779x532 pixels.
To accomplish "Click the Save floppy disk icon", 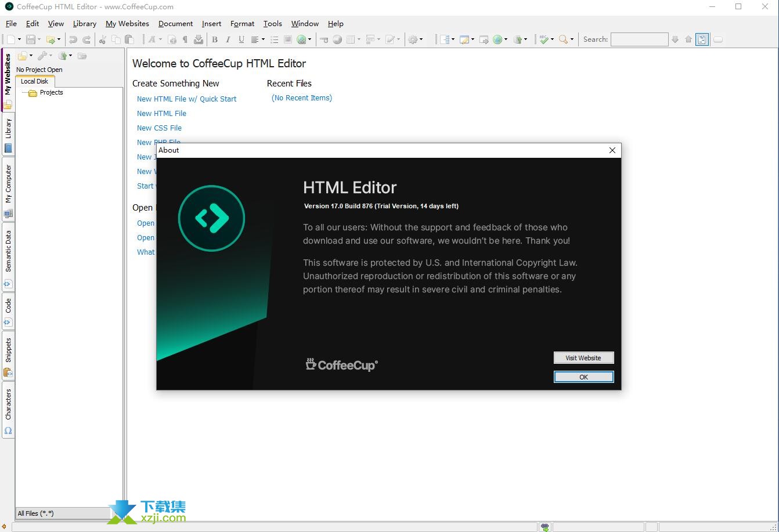I will click(30, 39).
